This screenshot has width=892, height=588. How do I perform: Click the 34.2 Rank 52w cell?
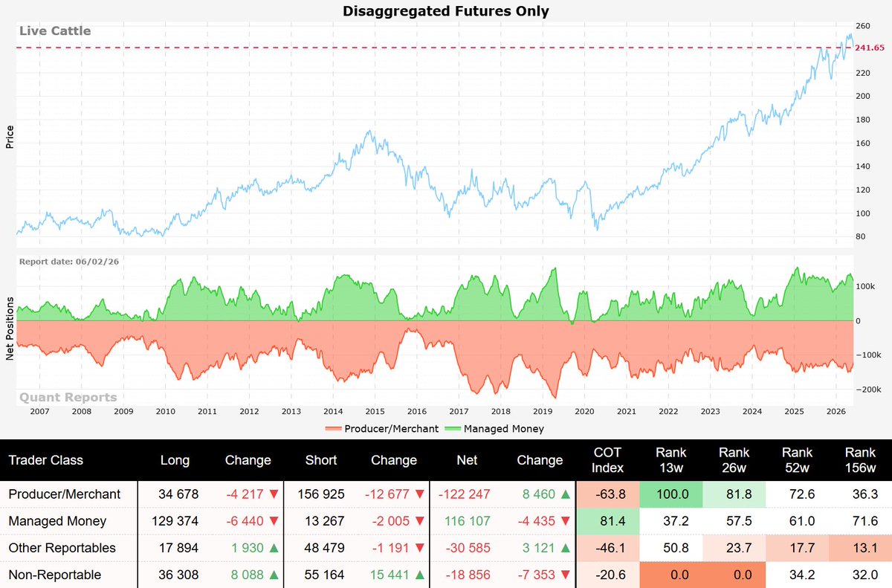coord(799,575)
